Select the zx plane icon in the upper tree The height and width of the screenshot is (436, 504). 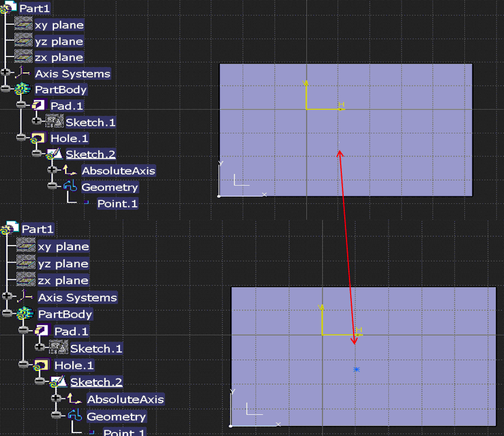[23, 56]
